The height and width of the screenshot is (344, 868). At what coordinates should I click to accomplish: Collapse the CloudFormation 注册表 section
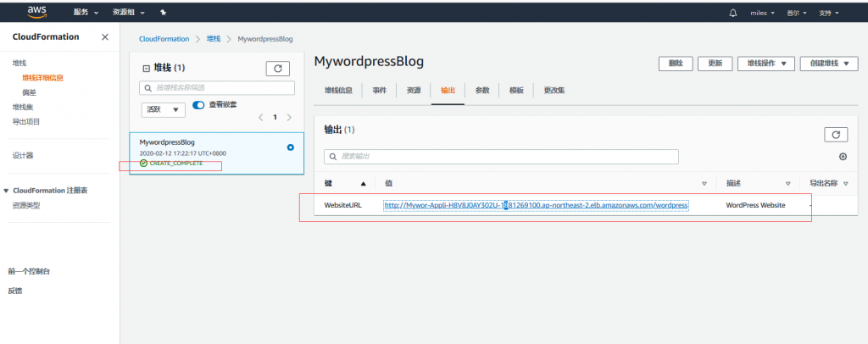coord(6,191)
